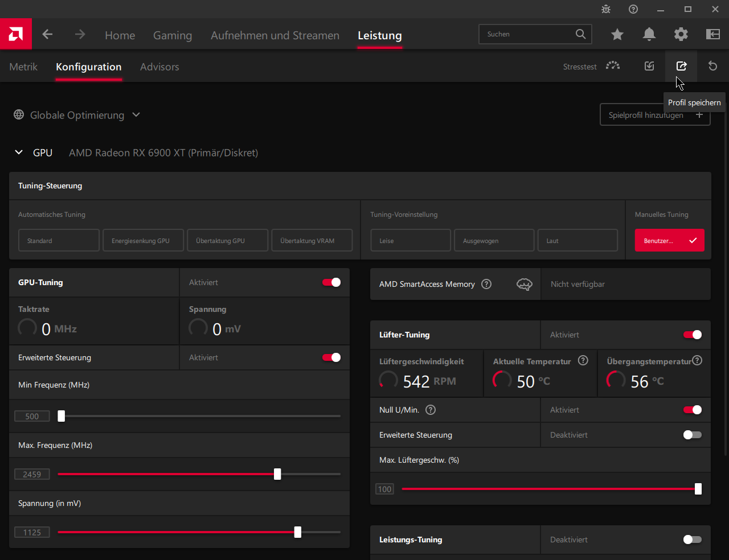Click the save profile icon

point(681,66)
